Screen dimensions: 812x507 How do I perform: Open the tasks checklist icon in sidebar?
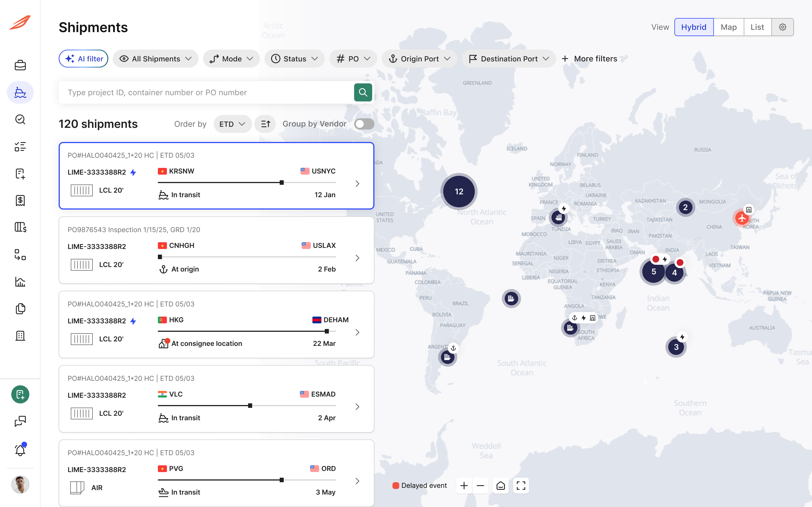(20, 146)
